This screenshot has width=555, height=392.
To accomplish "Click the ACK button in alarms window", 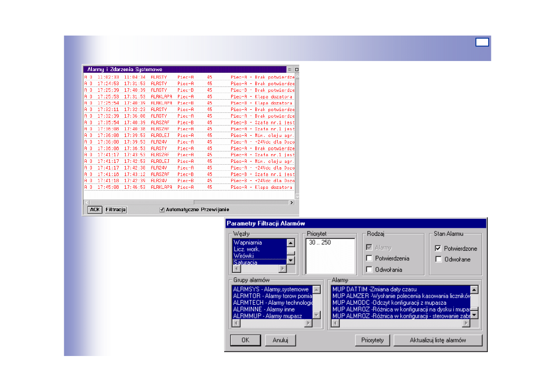I will click(x=94, y=210).
